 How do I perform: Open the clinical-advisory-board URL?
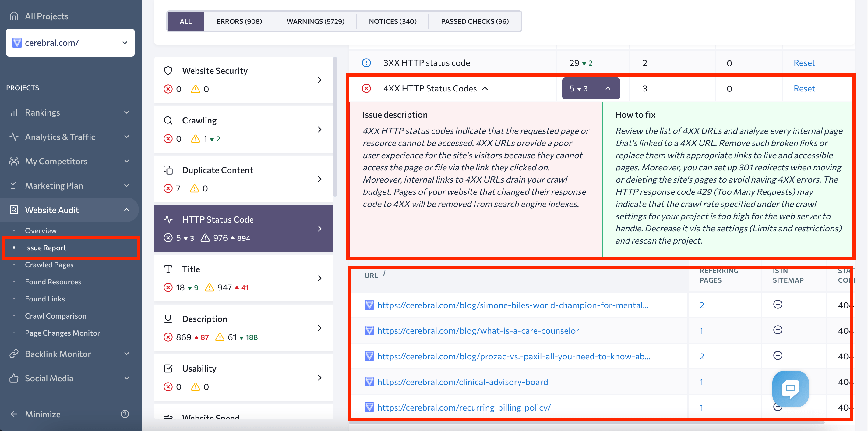point(463,382)
